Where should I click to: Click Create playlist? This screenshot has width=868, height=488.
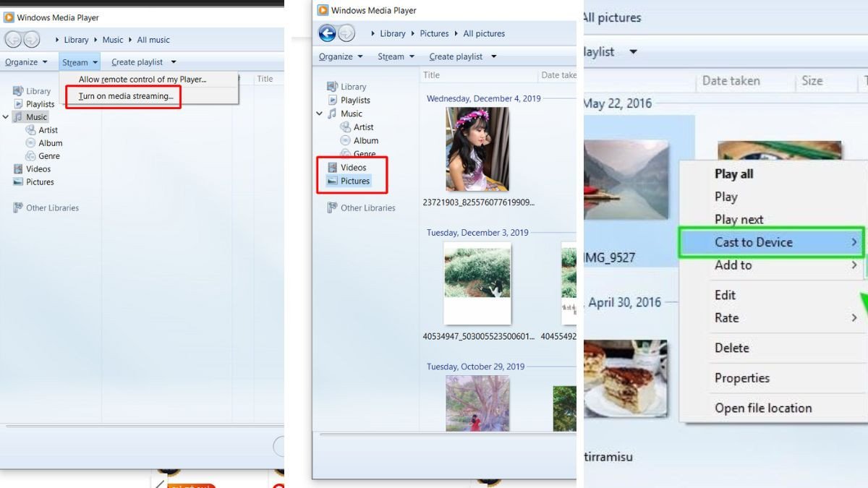click(456, 56)
